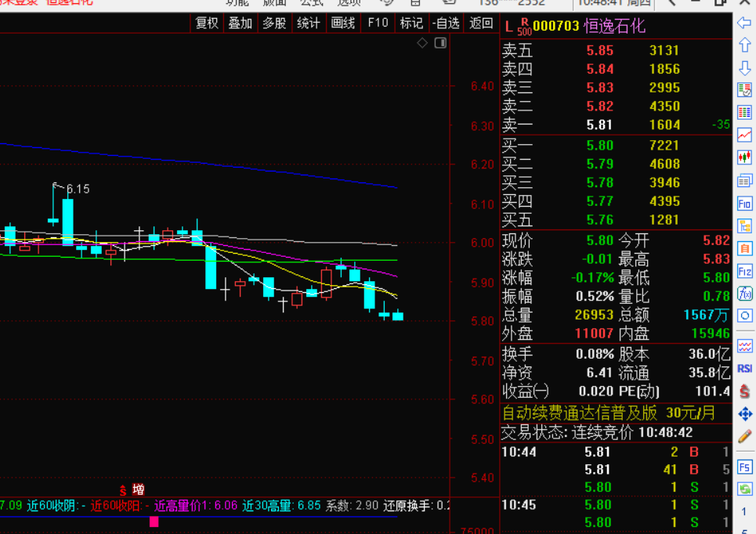Click the 买五 price 5.76
This screenshot has height=534, width=756.
coord(600,220)
